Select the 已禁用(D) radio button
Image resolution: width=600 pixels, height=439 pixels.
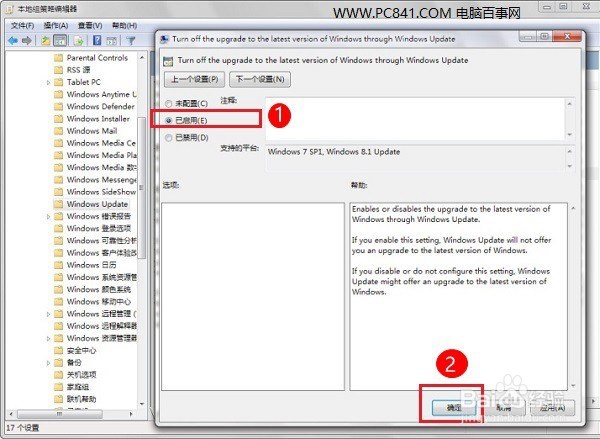coord(168,138)
